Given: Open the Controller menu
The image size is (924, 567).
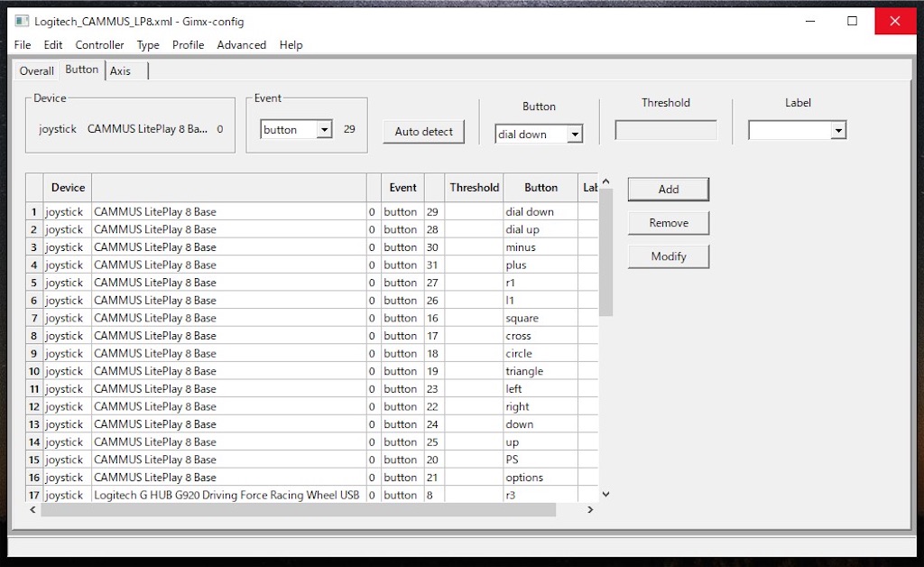Looking at the screenshot, I should point(99,45).
